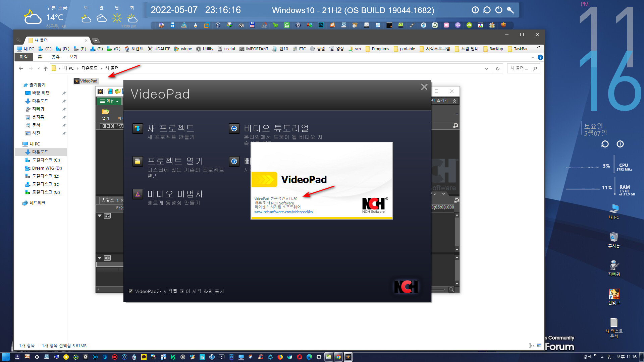Image resolution: width=644 pixels, height=362 pixels.
Task: Expand VideoPad preview panel popout icon
Action: tap(455, 125)
